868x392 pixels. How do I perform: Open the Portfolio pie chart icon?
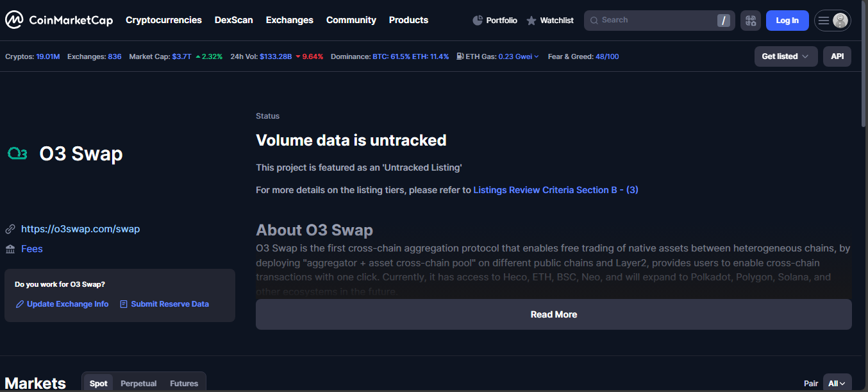tap(478, 21)
